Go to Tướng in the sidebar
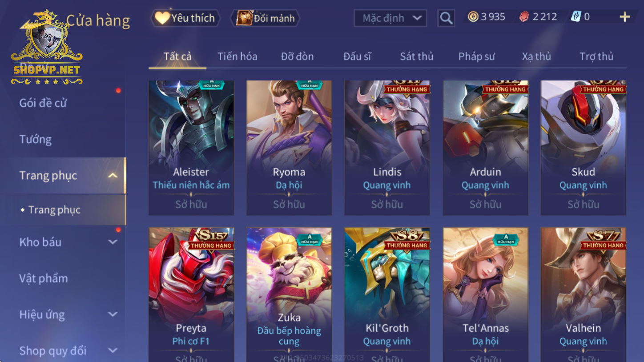The image size is (644, 362). (36, 139)
